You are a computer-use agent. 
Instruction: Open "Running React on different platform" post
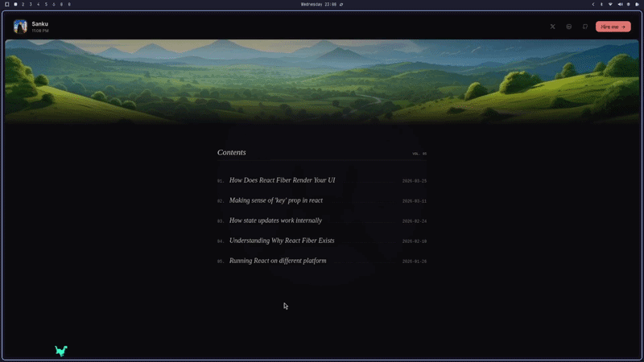pos(278,261)
